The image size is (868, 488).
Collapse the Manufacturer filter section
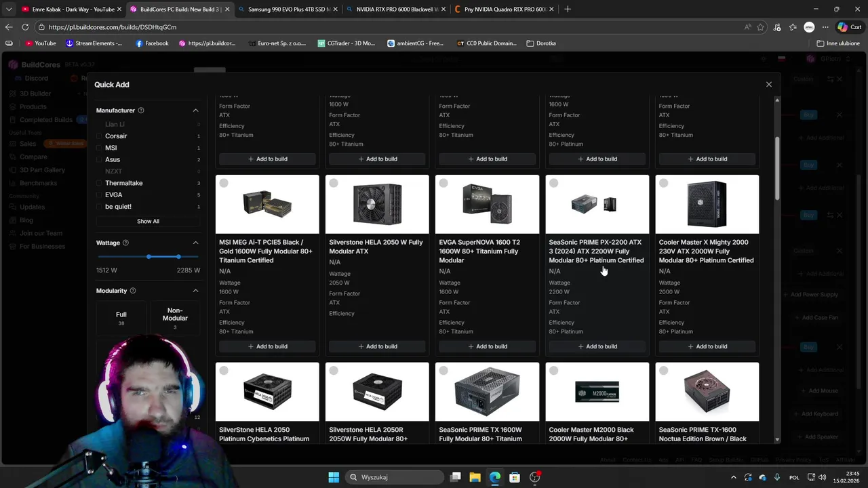coord(195,110)
